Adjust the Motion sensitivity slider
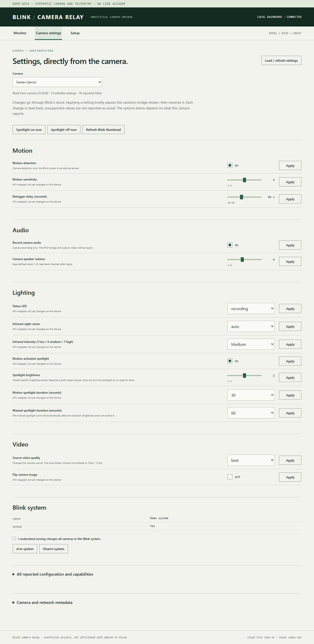This screenshot has height=644, width=314. pos(244,180)
